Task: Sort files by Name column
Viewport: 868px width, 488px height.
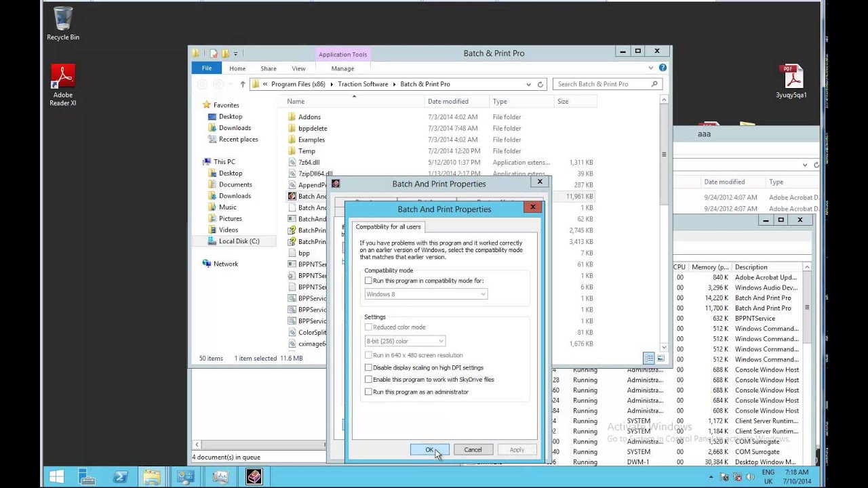Action: (353, 101)
